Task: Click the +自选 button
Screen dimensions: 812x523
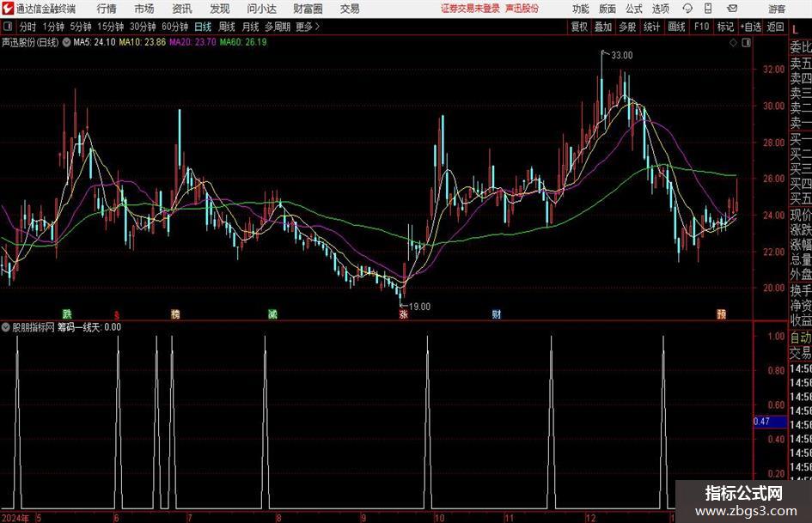Action: click(750, 27)
